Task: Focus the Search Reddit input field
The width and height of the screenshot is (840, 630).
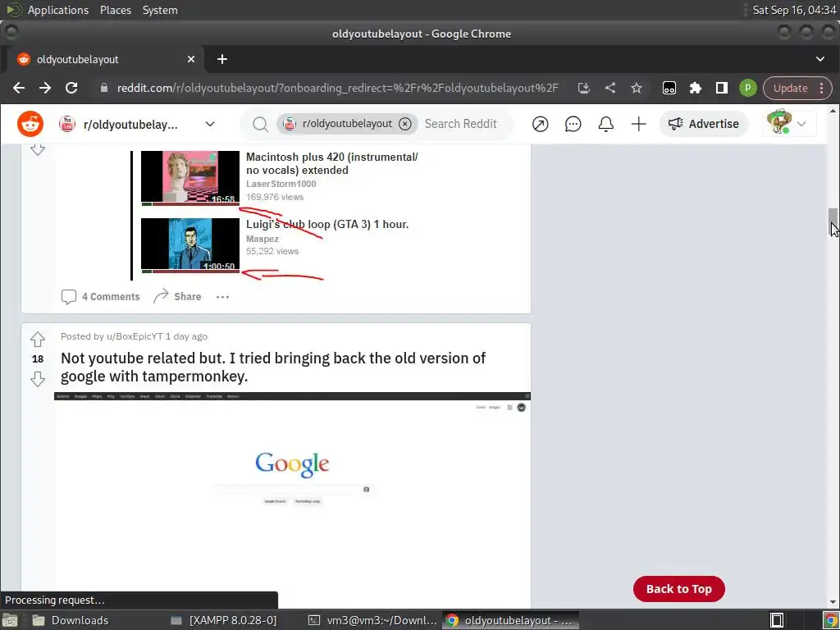Action: coord(461,124)
